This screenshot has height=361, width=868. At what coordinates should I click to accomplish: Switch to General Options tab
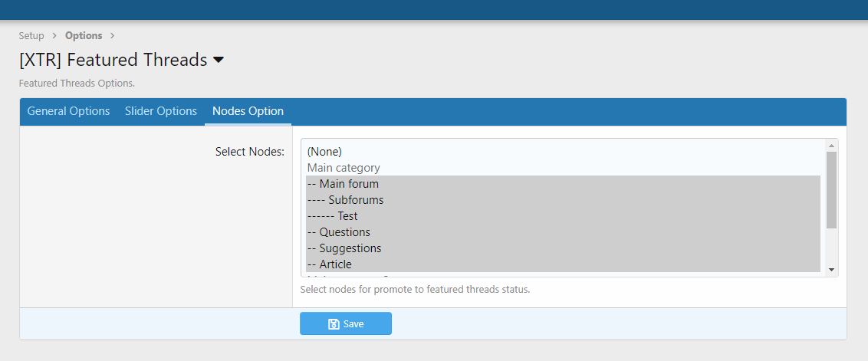[x=69, y=110]
